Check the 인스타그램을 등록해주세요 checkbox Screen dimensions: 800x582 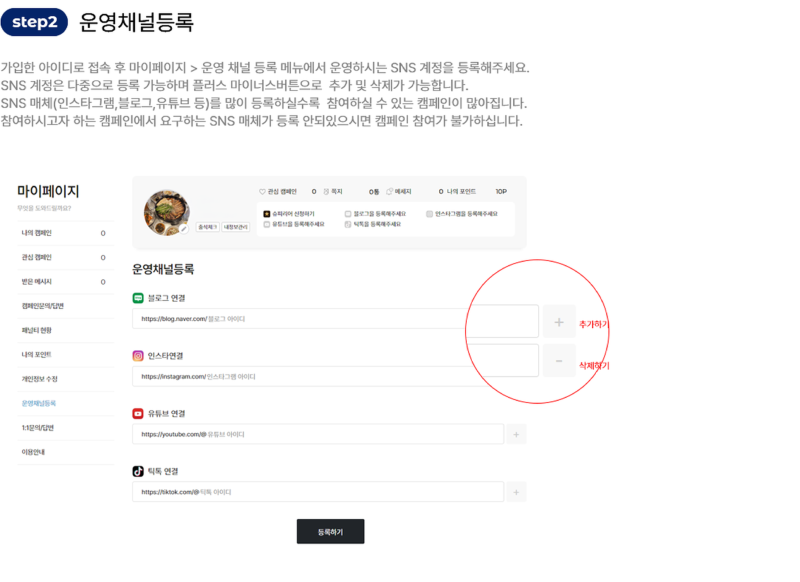click(x=429, y=214)
